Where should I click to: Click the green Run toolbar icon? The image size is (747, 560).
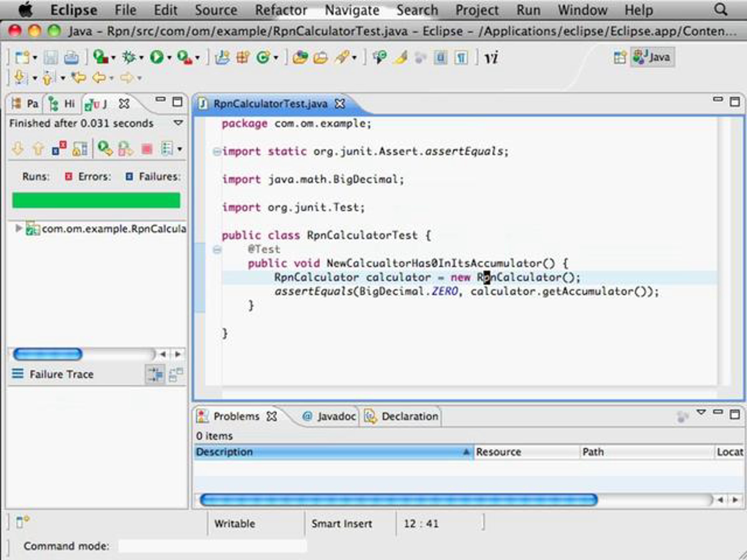coord(157,57)
